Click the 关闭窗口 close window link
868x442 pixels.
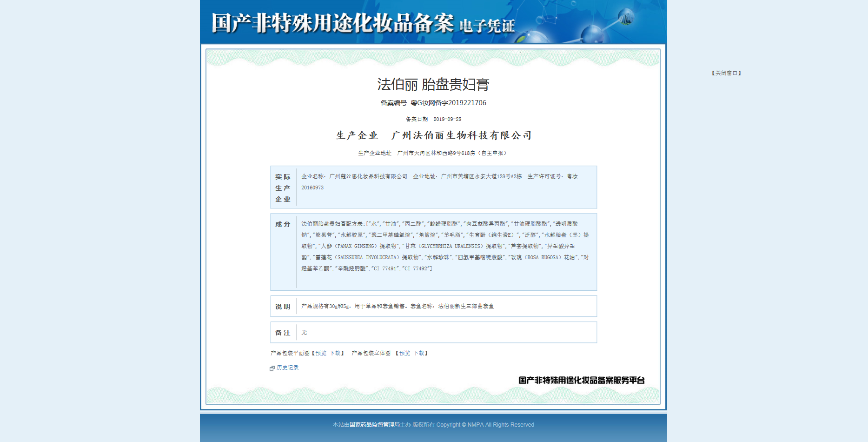tap(726, 73)
